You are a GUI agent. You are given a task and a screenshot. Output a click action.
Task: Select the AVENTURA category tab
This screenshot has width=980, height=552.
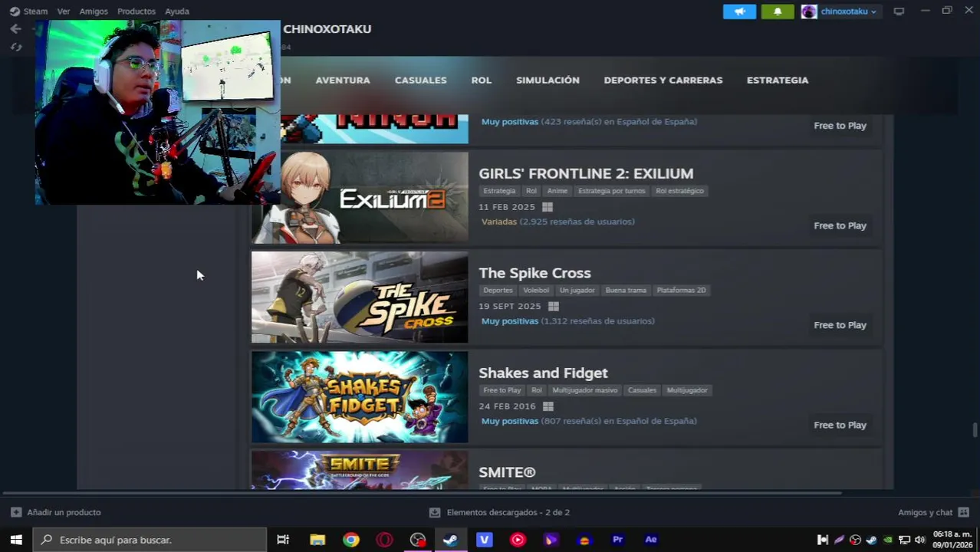click(x=343, y=80)
